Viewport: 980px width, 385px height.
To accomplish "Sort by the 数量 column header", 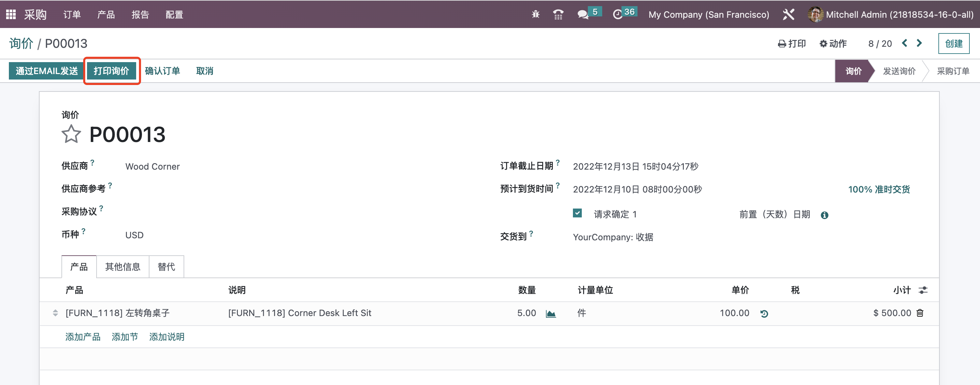I will click(x=527, y=290).
